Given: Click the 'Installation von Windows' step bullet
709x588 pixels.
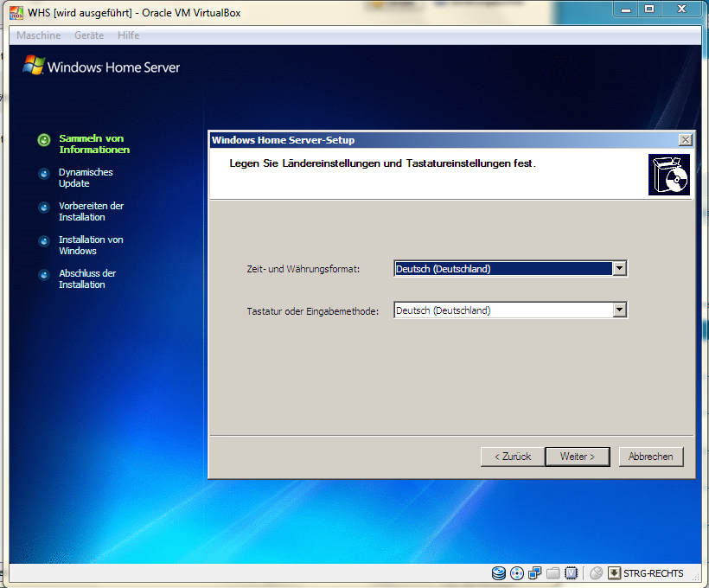Looking at the screenshot, I should [44, 241].
